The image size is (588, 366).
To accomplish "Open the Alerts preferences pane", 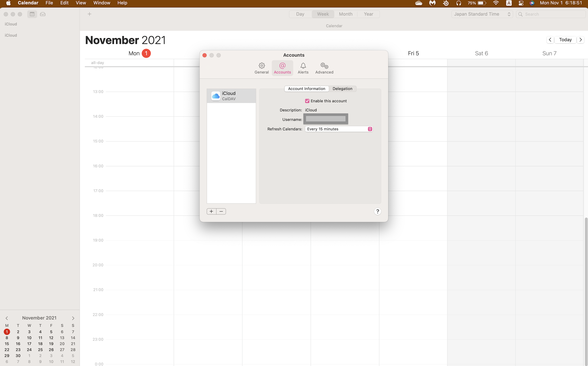I will point(303,68).
